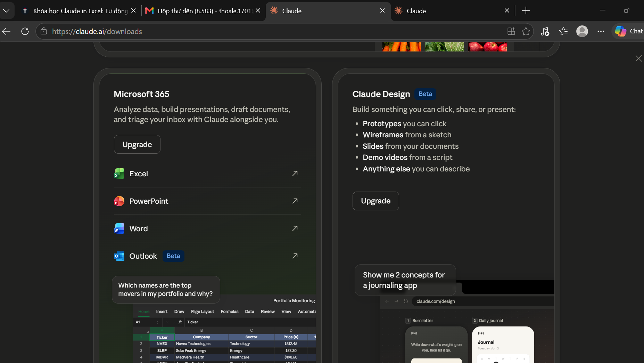Click the "Show me 2 concepts" prompt bubble
The width and height of the screenshot is (644, 363).
[x=405, y=280]
